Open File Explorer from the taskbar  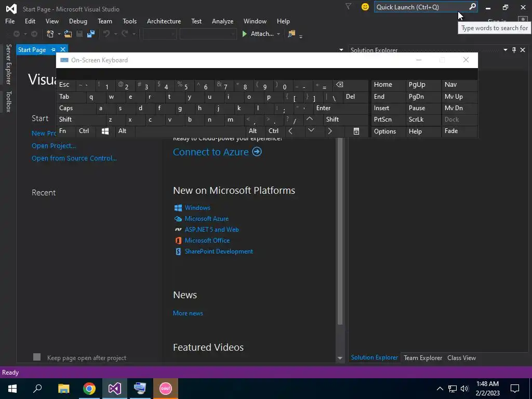point(64,389)
